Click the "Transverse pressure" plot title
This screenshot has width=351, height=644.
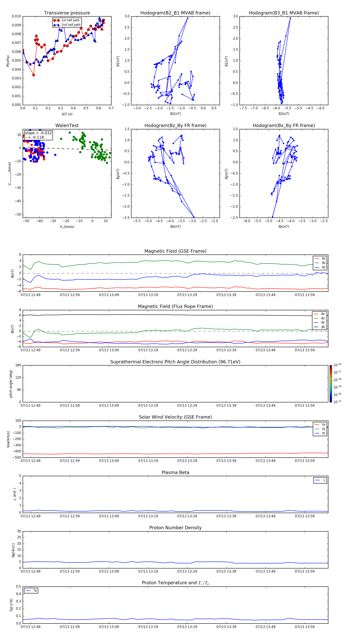click(67, 13)
